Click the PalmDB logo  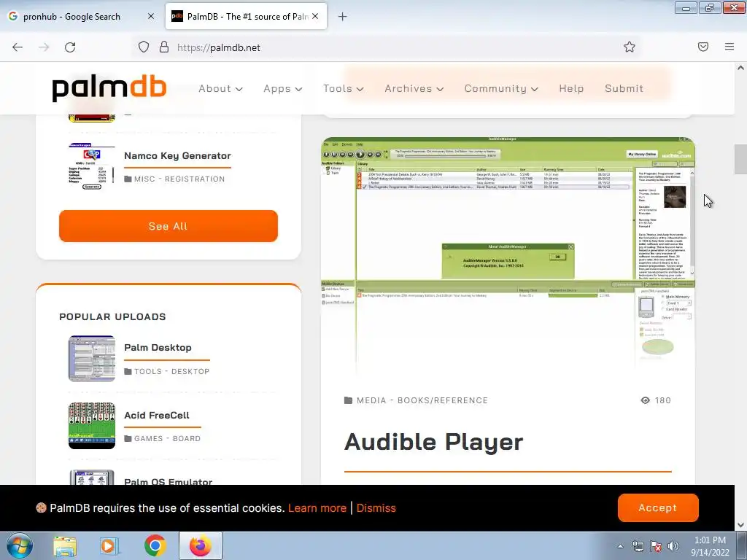[109, 88]
